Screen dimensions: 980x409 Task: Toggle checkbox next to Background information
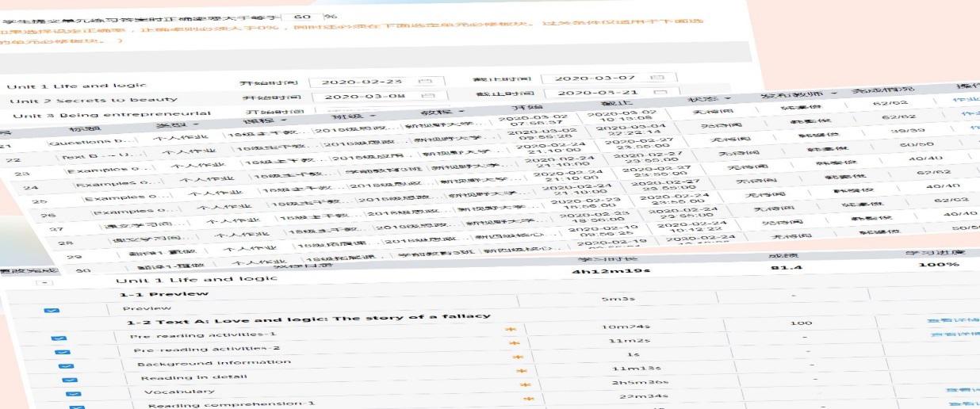coord(66,366)
